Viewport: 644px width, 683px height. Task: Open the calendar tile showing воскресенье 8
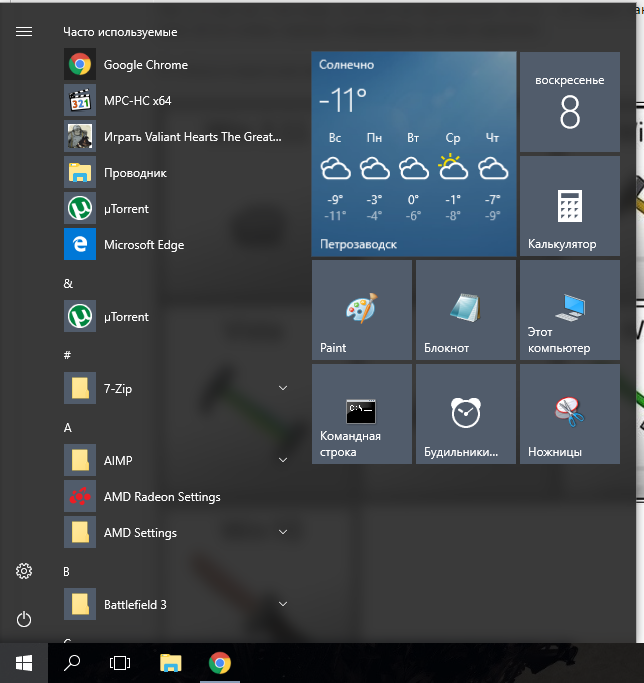click(570, 102)
